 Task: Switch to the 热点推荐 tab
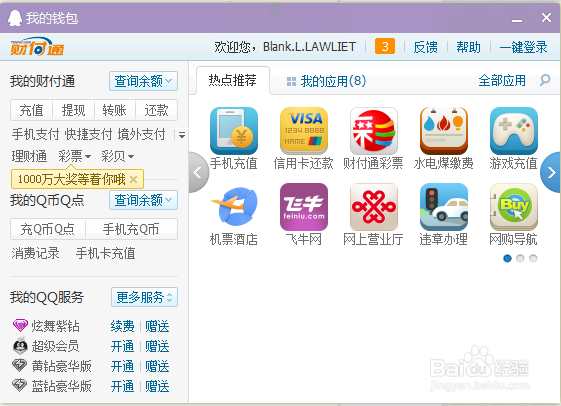(x=233, y=80)
